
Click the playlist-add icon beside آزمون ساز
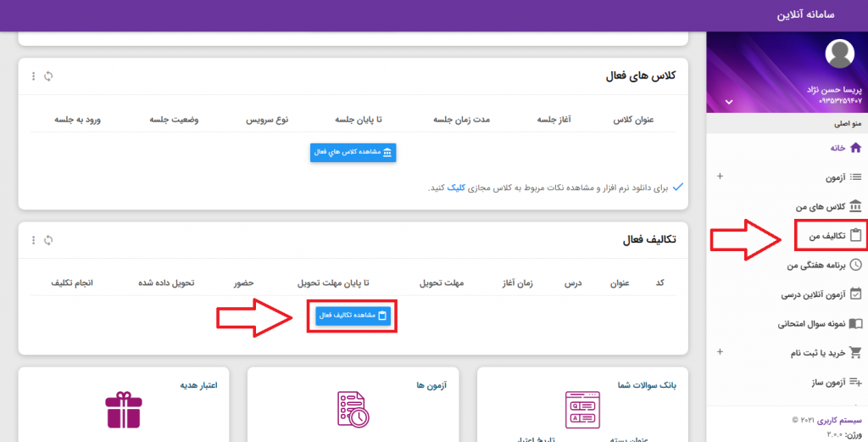855,382
